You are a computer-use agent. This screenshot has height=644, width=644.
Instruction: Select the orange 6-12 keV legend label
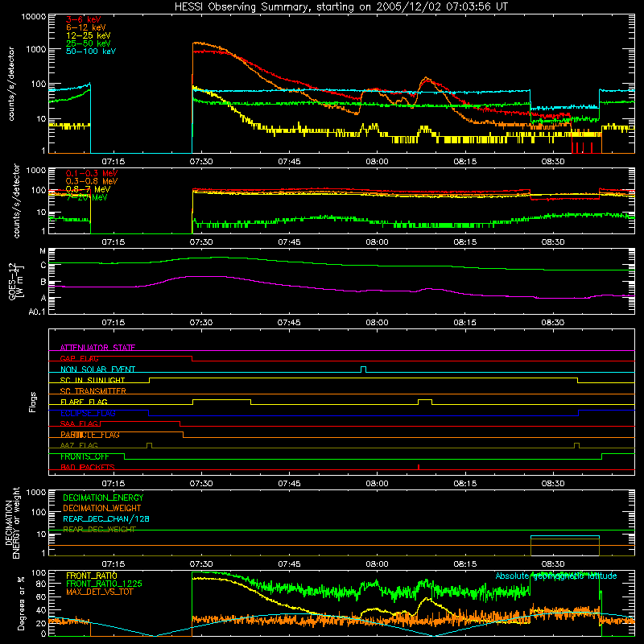coord(86,27)
